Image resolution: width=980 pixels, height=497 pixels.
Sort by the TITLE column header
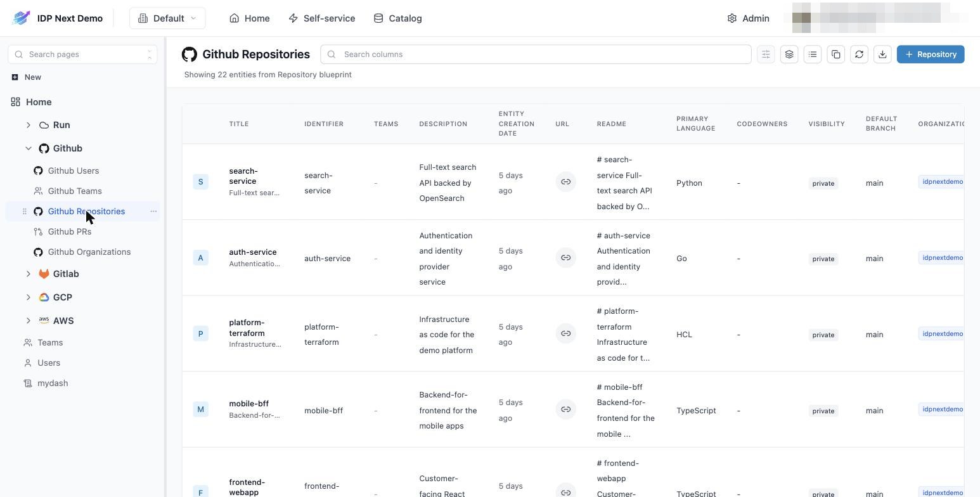(239, 124)
